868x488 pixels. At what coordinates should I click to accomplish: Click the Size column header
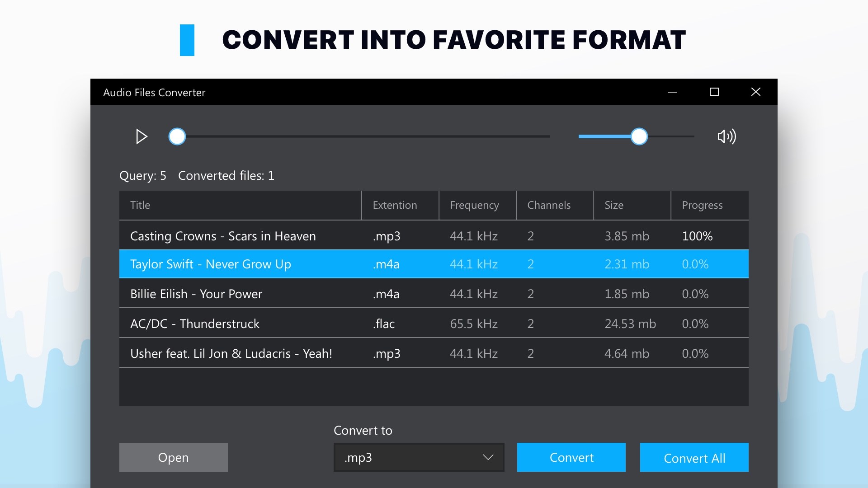(x=632, y=205)
